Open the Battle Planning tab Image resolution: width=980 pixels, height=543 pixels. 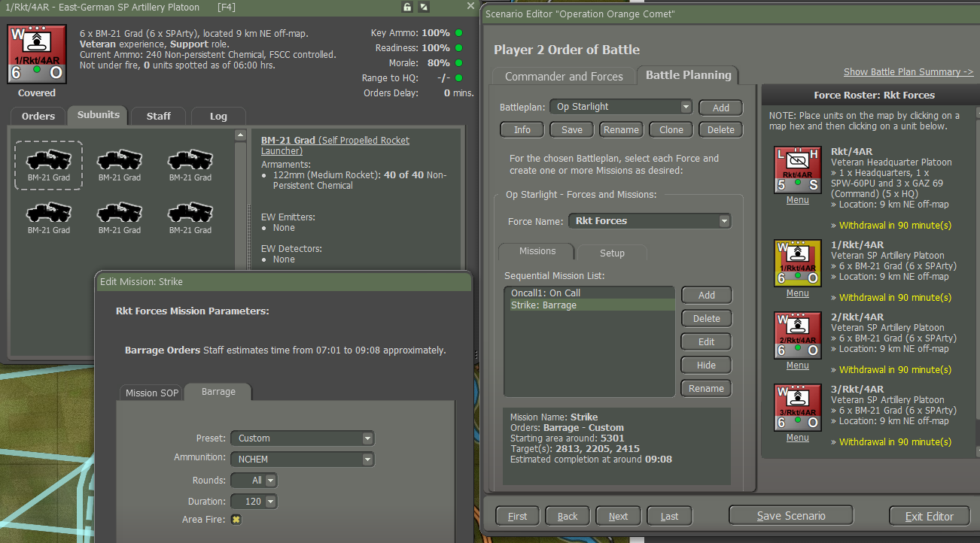point(689,75)
